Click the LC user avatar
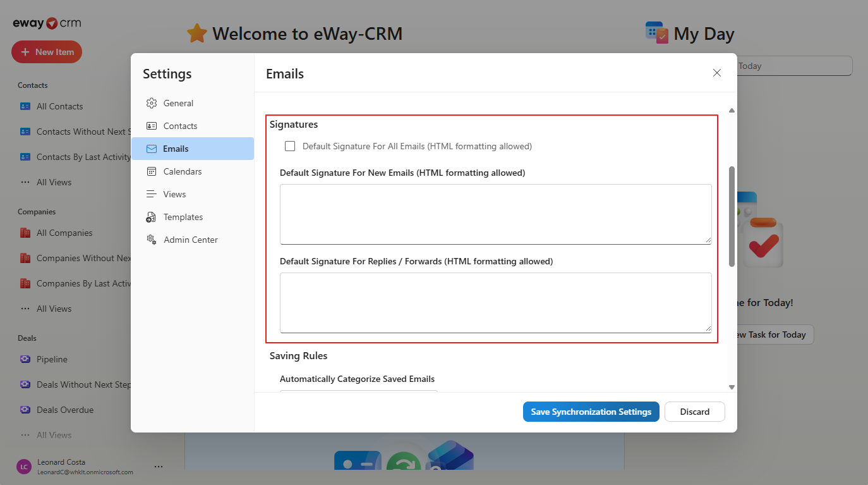This screenshot has width=868, height=485. click(x=24, y=467)
